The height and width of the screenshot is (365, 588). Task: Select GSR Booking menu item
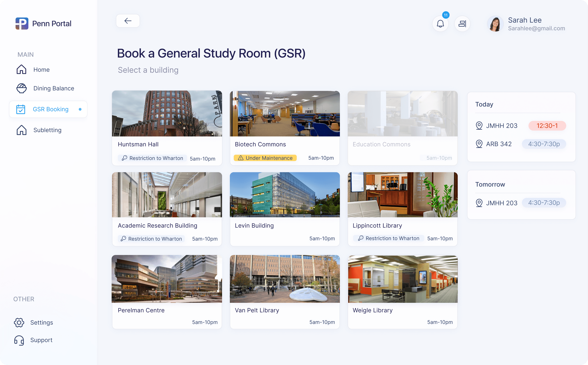48,109
